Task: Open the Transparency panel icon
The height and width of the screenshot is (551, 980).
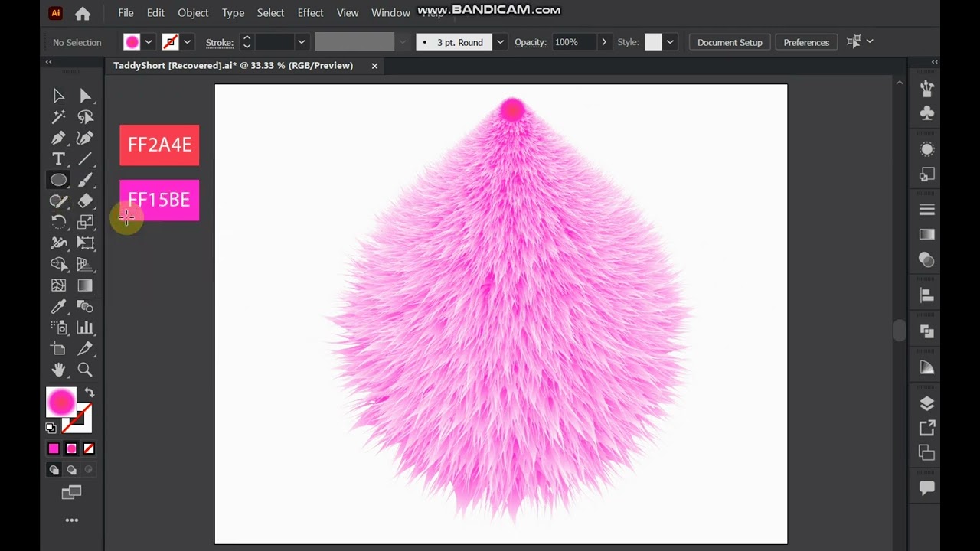Action: point(927,259)
